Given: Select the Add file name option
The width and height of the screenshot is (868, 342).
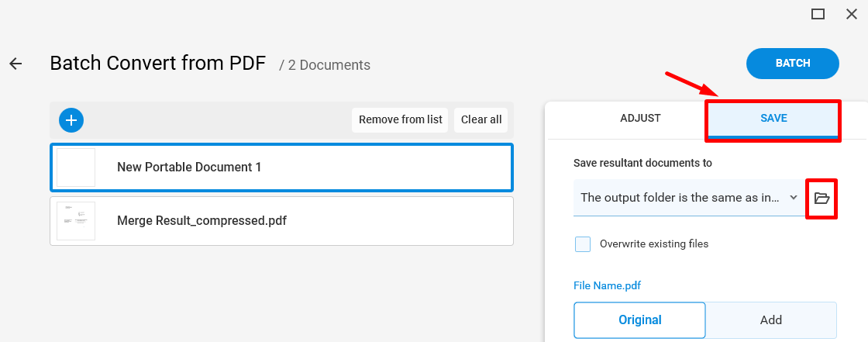Looking at the screenshot, I should (x=771, y=320).
